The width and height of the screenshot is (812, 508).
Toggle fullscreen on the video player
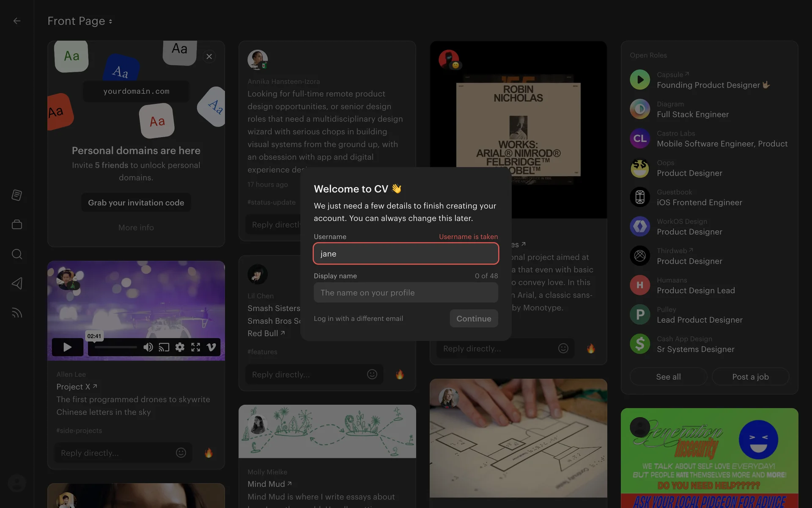(x=195, y=347)
